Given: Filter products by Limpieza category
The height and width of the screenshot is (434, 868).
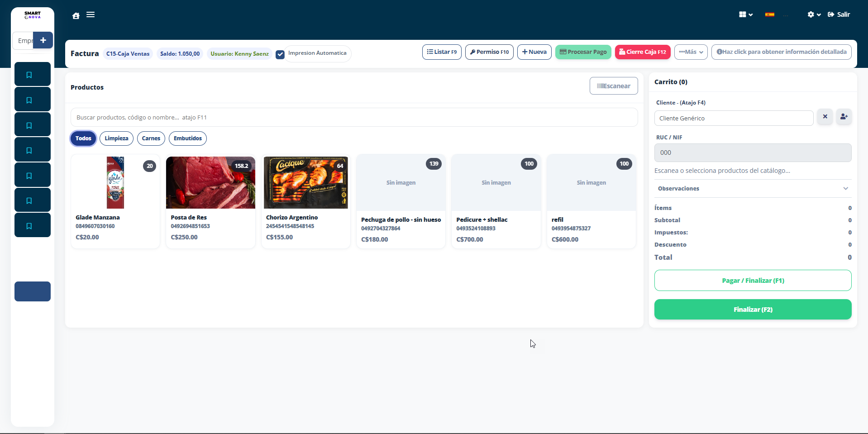Looking at the screenshot, I should click(x=116, y=138).
